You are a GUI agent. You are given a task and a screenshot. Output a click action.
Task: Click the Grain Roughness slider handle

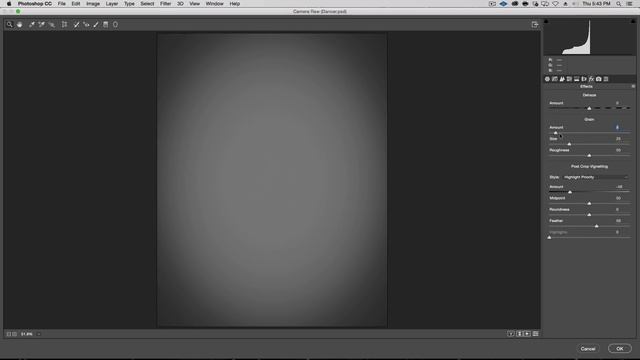[589, 156]
